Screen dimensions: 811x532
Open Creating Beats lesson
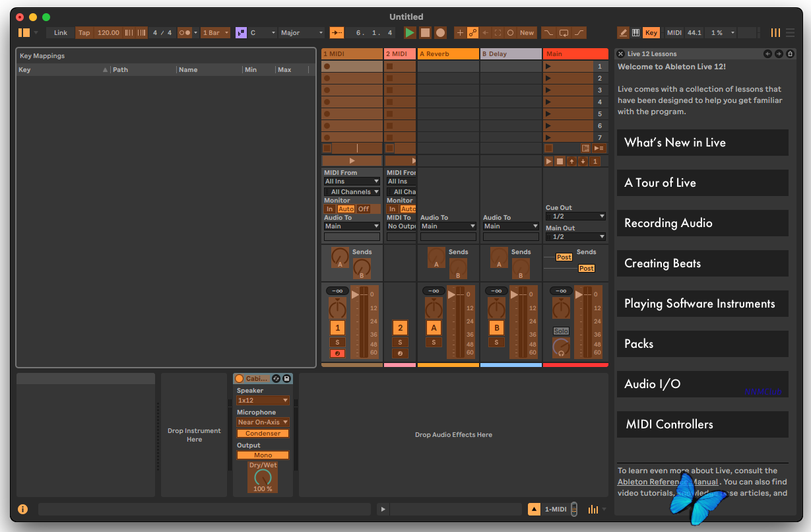click(702, 263)
